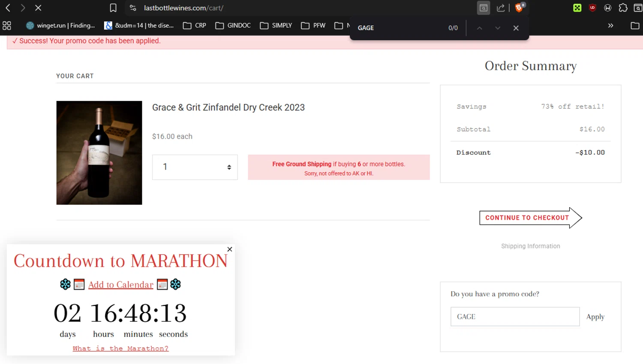
Task: Click the Free Ground Shipping notice
Action: pos(339,167)
